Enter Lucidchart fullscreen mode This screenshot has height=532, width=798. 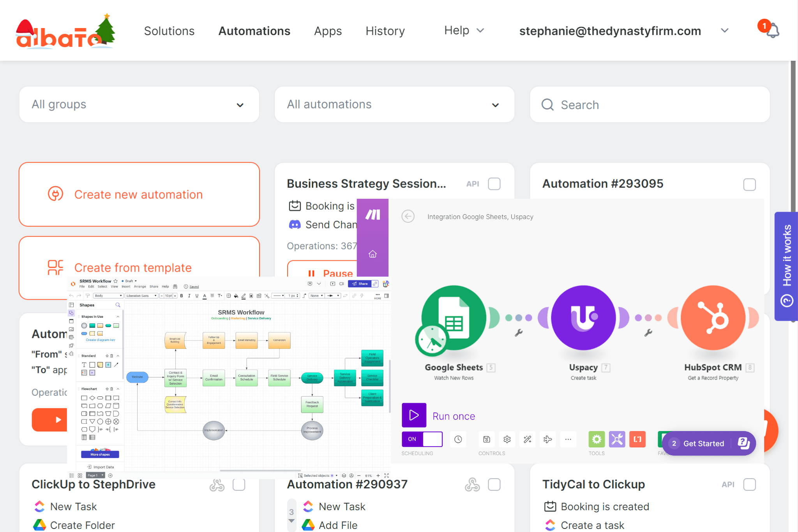point(387,475)
